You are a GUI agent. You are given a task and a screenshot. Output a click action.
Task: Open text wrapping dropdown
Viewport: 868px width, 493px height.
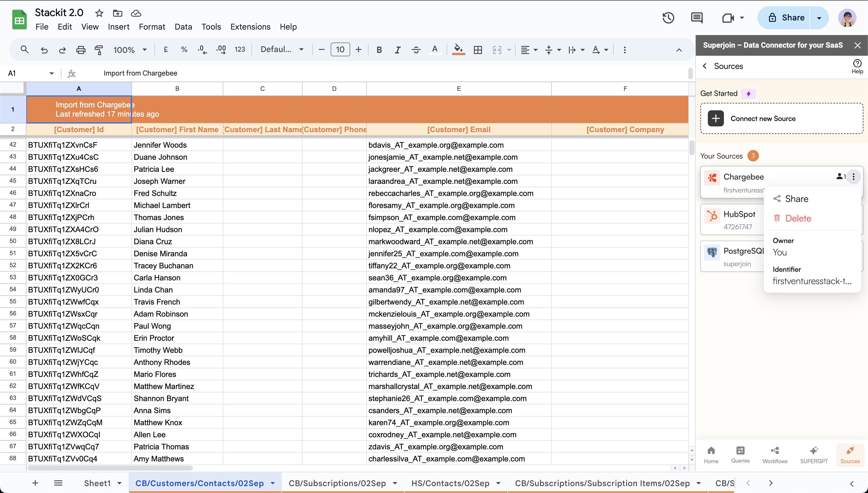576,50
